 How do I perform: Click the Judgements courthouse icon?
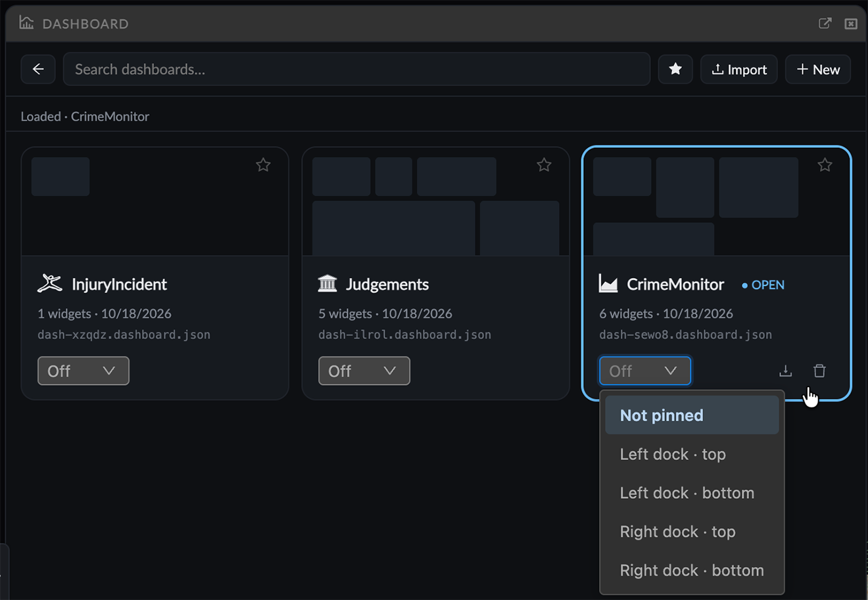click(x=327, y=284)
